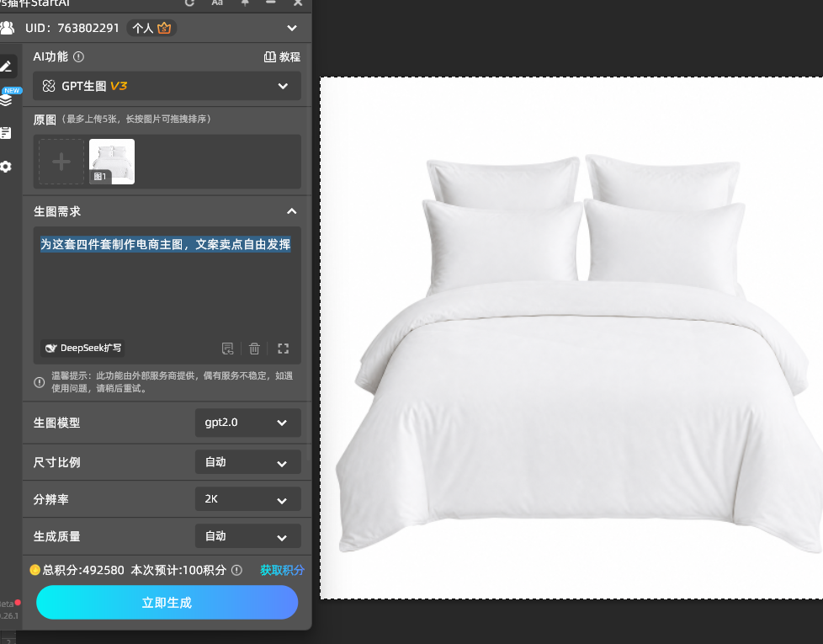Viewport: 823px width, 644px height.
Task: Click the 原图 section label
Action: [x=45, y=120]
